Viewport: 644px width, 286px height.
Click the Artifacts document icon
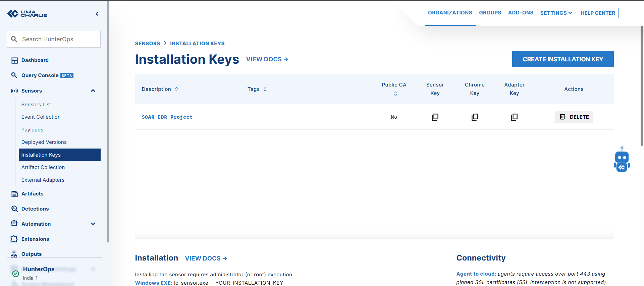14,194
